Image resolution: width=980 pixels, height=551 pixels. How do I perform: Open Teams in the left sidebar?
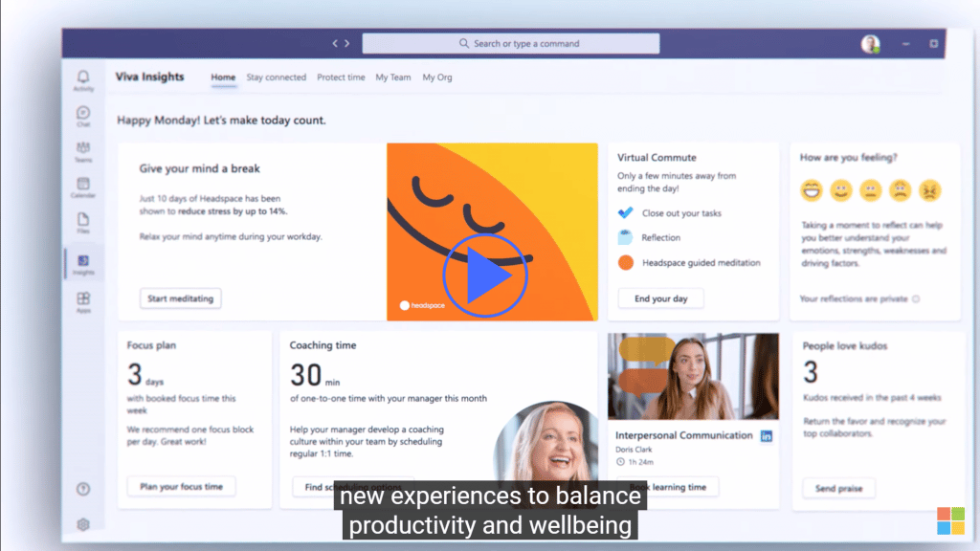pos(83,151)
